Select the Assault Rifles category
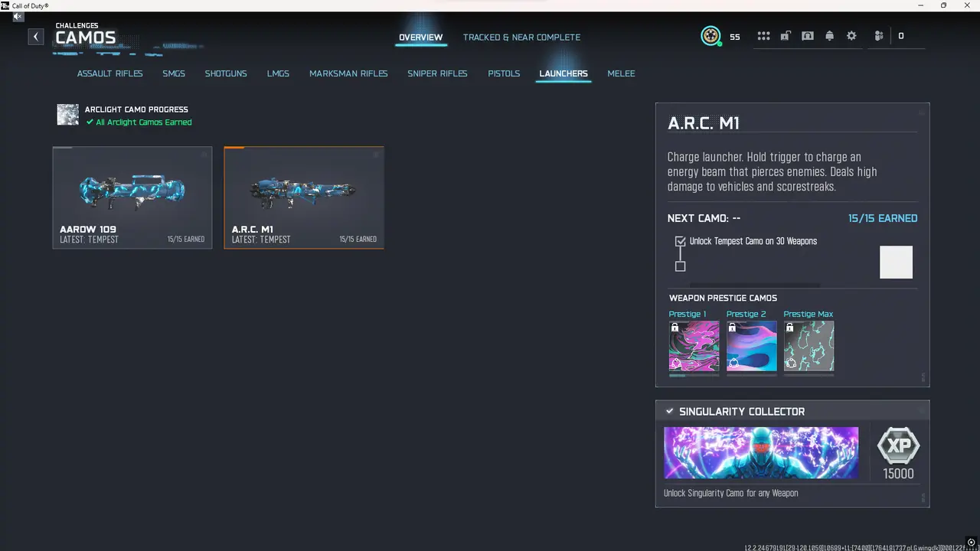This screenshot has width=980, height=551. 109,73
